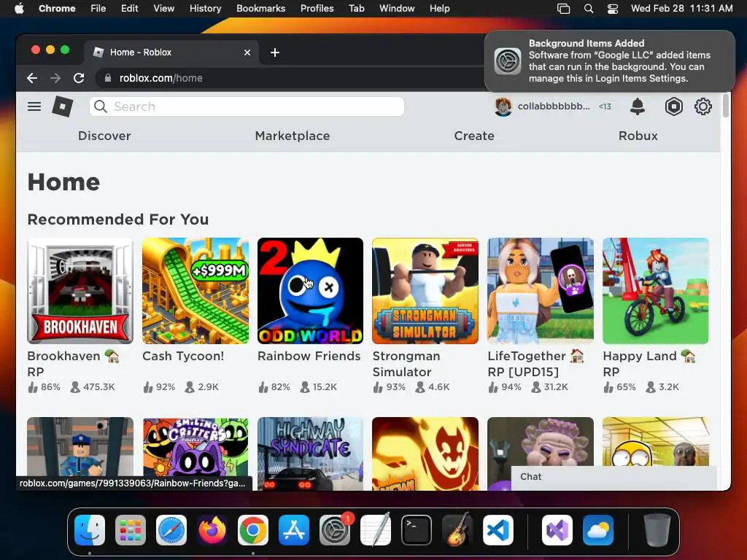747x560 pixels.
Task: Open Finder from the Dock
Action: pyautogui.click(x=90, y=530)
